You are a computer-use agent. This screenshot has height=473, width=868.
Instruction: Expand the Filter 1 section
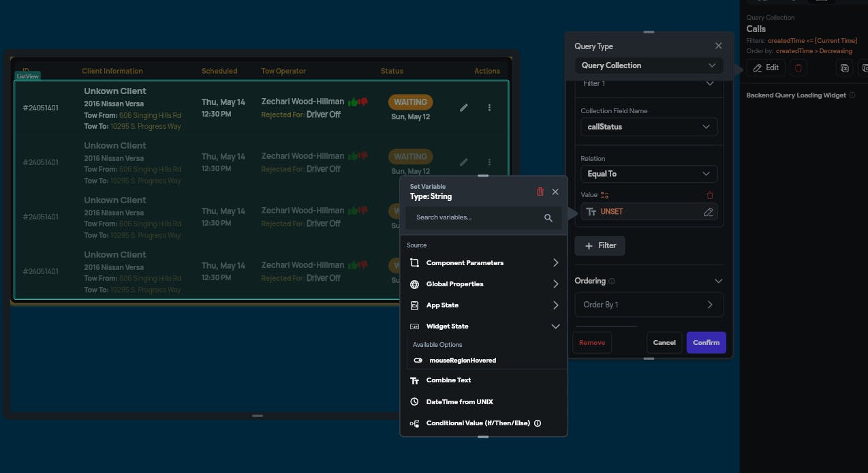(x=709, y=83)
